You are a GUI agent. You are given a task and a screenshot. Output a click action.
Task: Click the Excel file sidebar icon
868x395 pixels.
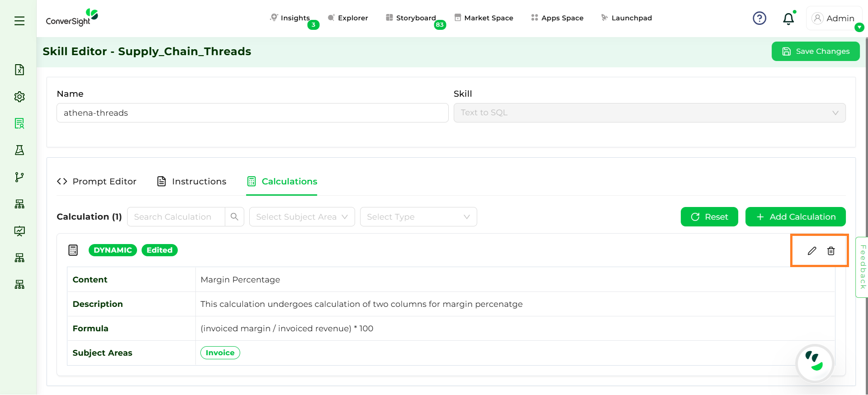click(19, 70)
